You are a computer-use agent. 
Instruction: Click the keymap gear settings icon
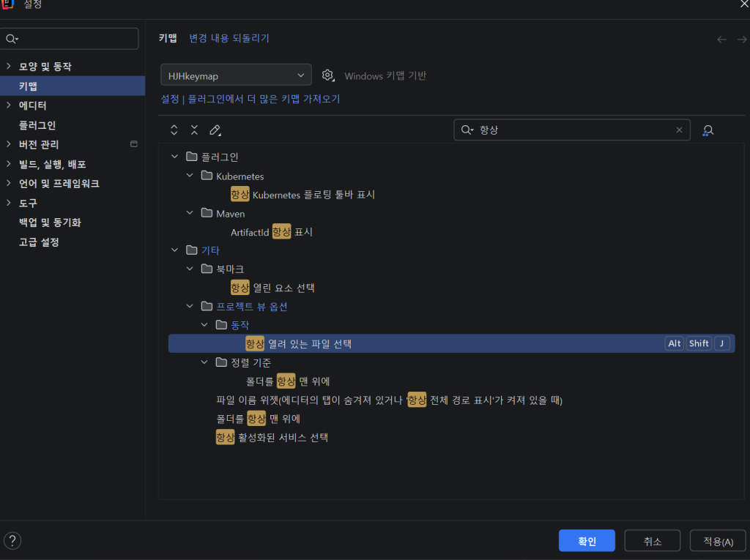(x=328, y=75)
